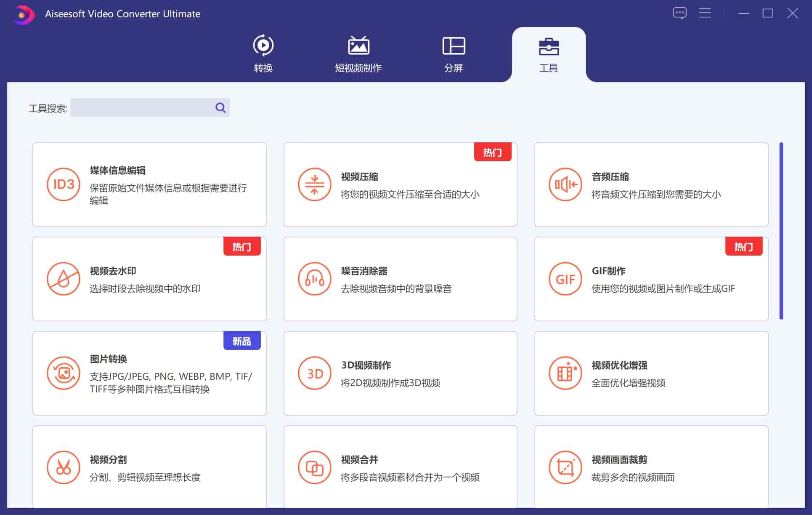
Task: Open the 图片转换 tool title
Action: click(x=109, y=359)
